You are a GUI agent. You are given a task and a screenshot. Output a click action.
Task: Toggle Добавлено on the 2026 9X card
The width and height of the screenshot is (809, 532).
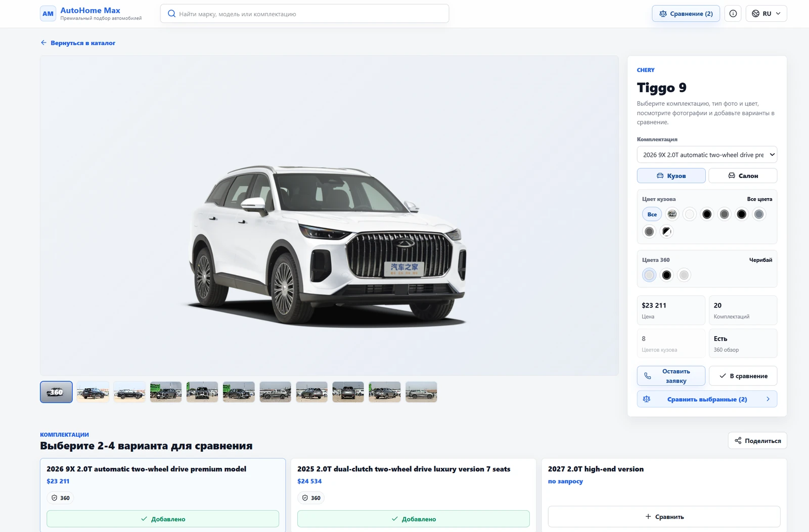click(x=163, y=519)
